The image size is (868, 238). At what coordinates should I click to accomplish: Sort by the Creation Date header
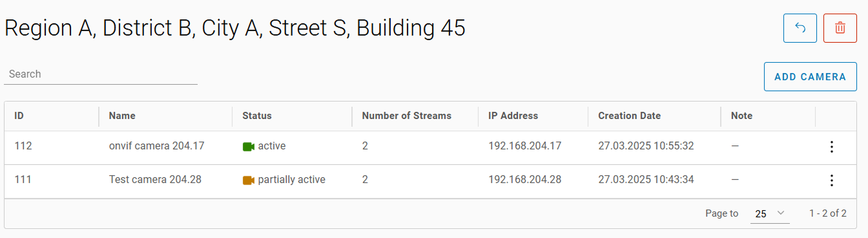pos(630,116)
